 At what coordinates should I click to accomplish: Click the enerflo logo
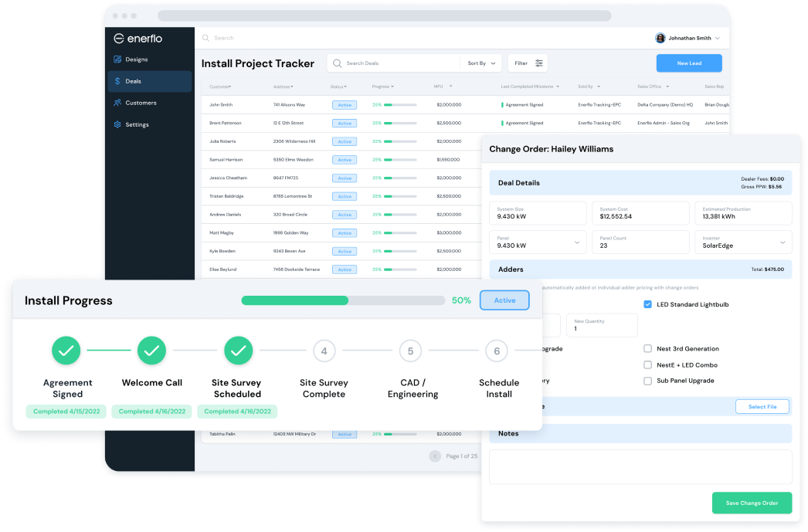(x=139, y=37)
